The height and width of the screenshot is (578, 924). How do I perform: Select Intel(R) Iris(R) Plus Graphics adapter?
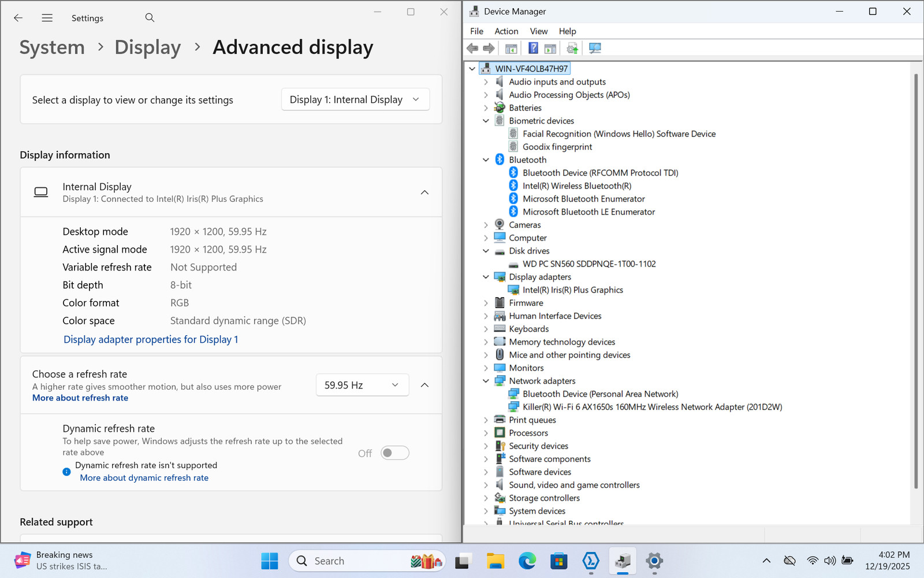pos(573,290)
